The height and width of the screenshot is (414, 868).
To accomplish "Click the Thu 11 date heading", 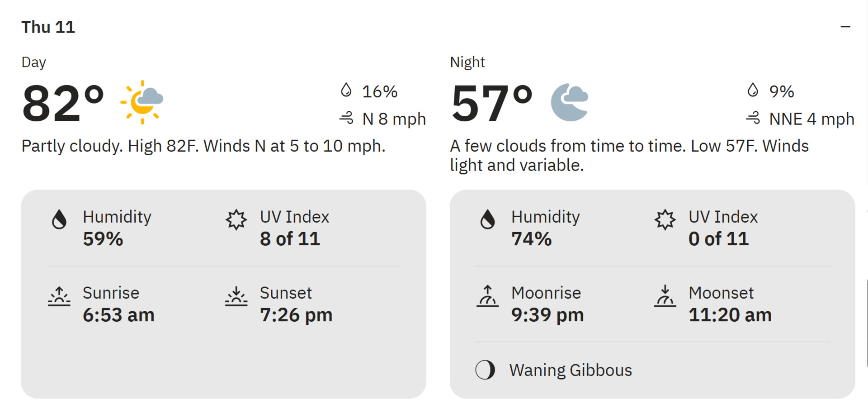I will [48, 27].
